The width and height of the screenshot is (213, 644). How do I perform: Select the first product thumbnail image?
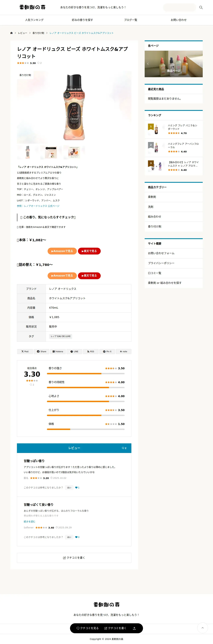click(28, 152)
